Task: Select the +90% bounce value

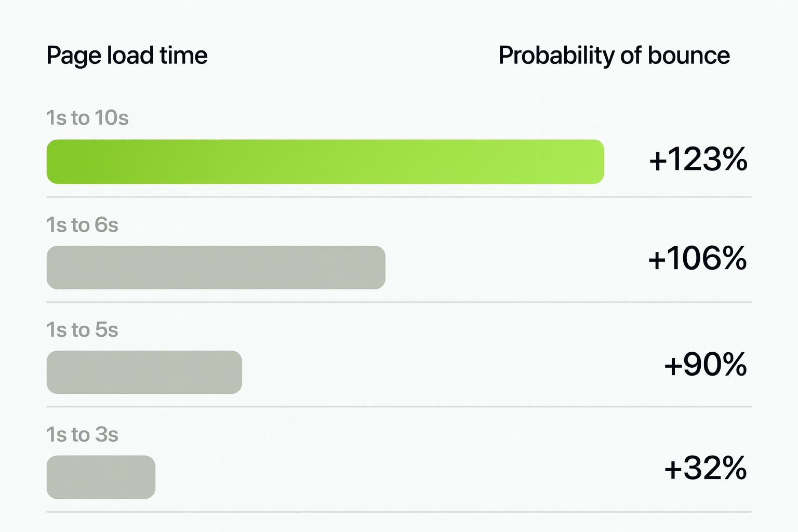Action: tap(705, 364)
